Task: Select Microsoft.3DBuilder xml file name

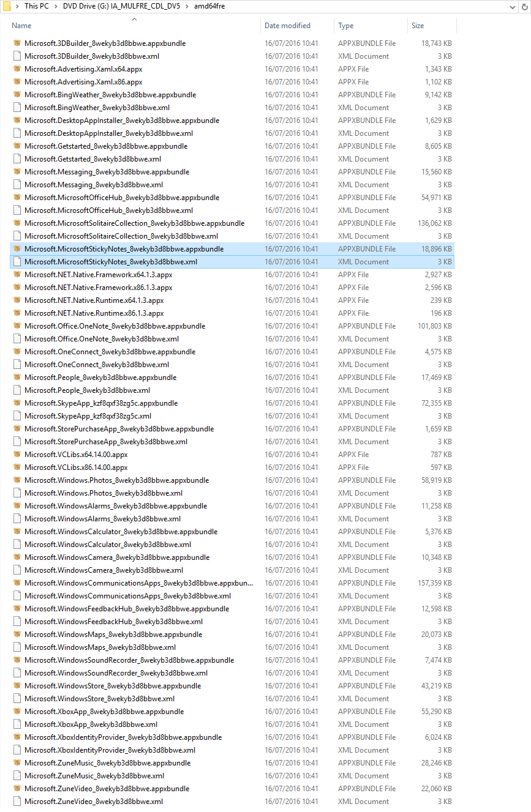Action: [x=92, y=56]
